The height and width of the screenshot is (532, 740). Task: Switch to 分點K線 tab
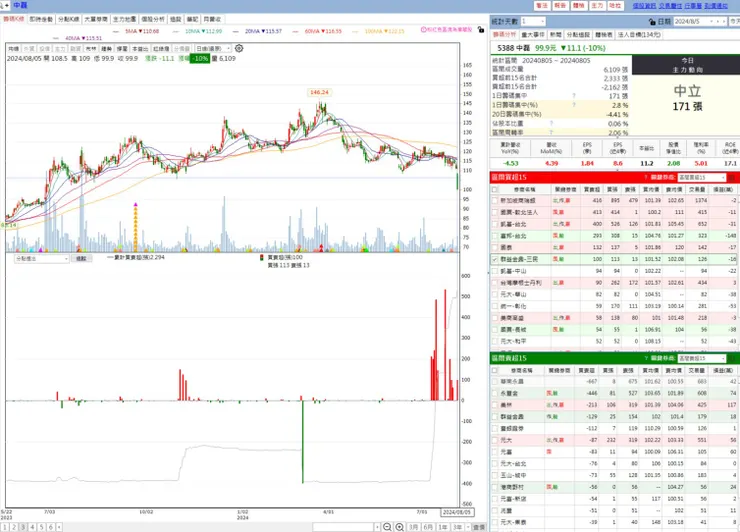(x=68, y=19)
